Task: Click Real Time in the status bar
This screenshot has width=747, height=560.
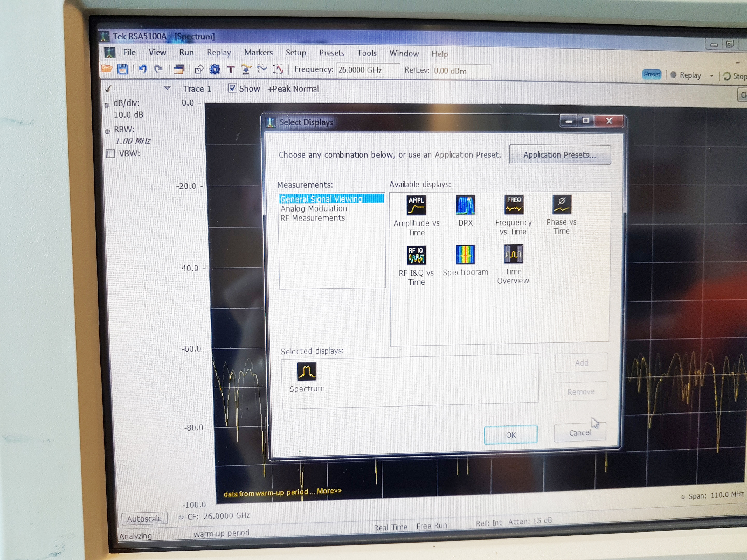Action: 390,527
